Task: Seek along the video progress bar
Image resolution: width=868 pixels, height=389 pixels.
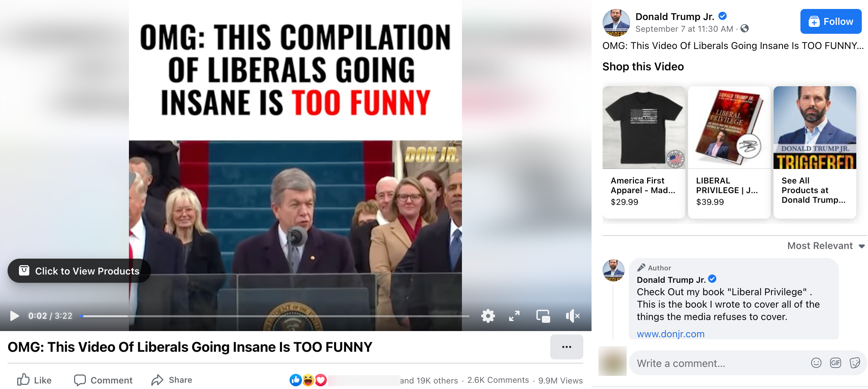Action: pos(274,316)
